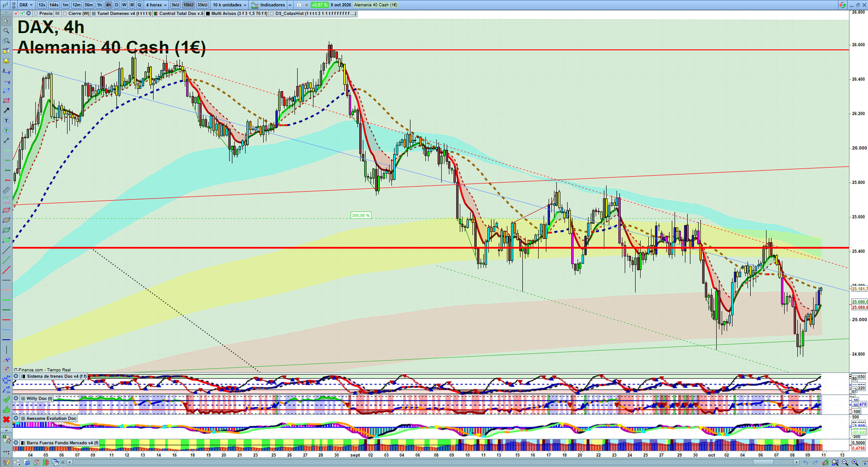Select the 144s timeframe button

tap(54, 5)
